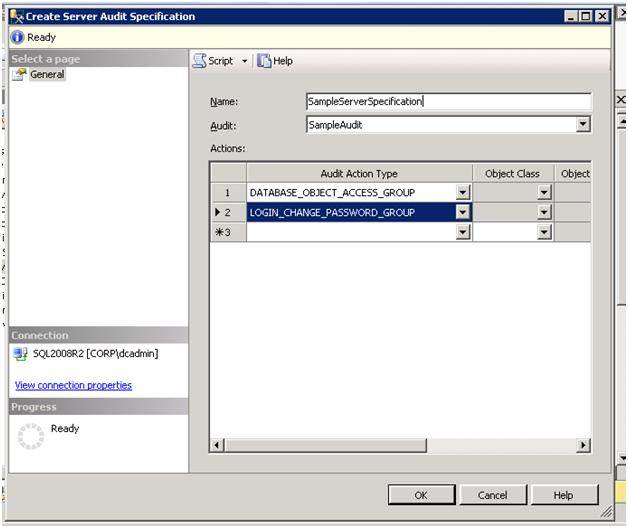Focus the Name input field

pyautogui.click(x=448, y=101)
